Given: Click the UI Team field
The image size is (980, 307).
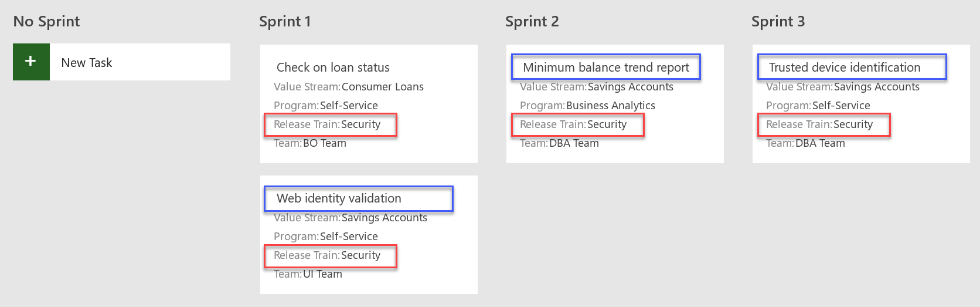Looking at the screenshot, I should (308, 274).
